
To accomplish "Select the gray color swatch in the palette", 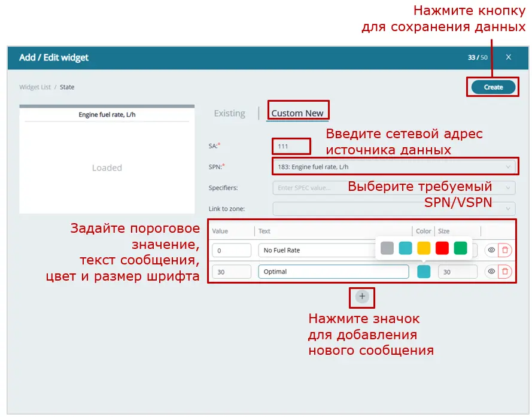I will point(386,248).
